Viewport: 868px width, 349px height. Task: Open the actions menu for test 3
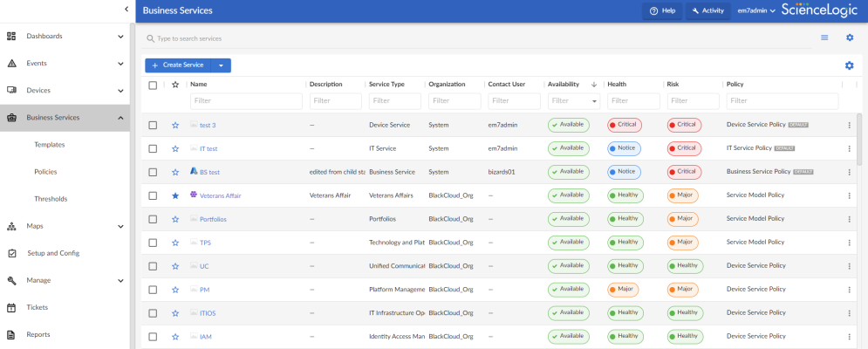(x=849, y=126)
